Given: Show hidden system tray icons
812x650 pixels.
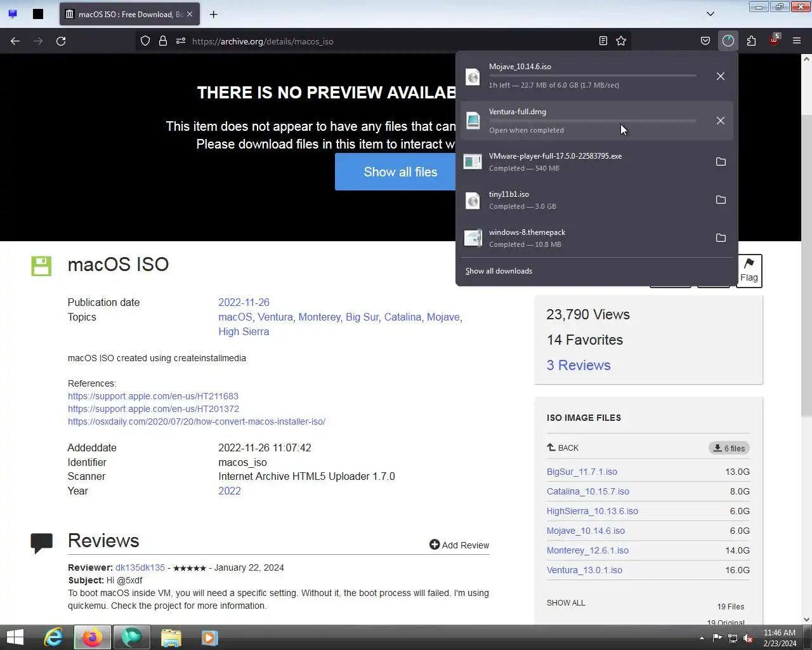Looking at the screenshot, I should click(702, 638).
